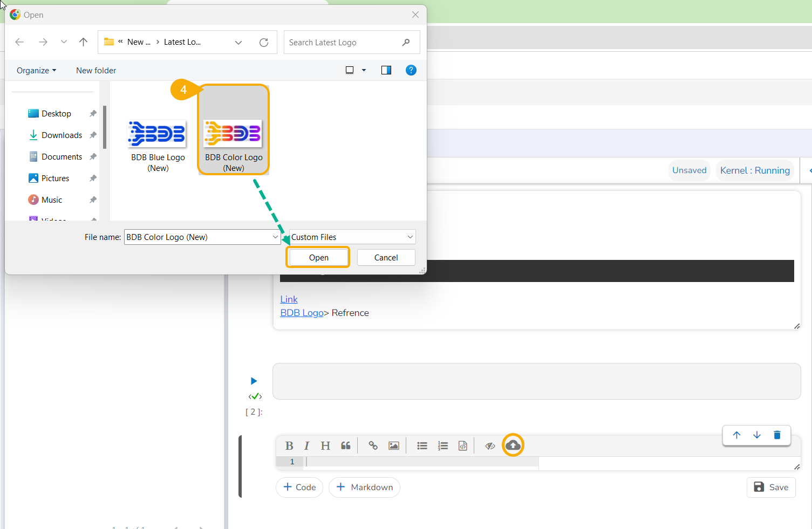Insert a Heading using the H icon
The height and width of the screenshot is (529, 812).
tap(325, 445)
